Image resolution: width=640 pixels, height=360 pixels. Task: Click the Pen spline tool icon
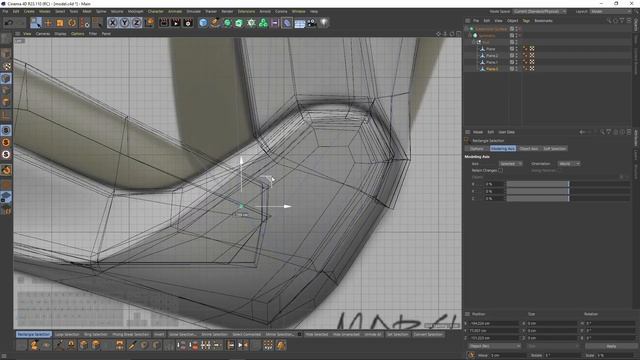click(x=215, y=23)
